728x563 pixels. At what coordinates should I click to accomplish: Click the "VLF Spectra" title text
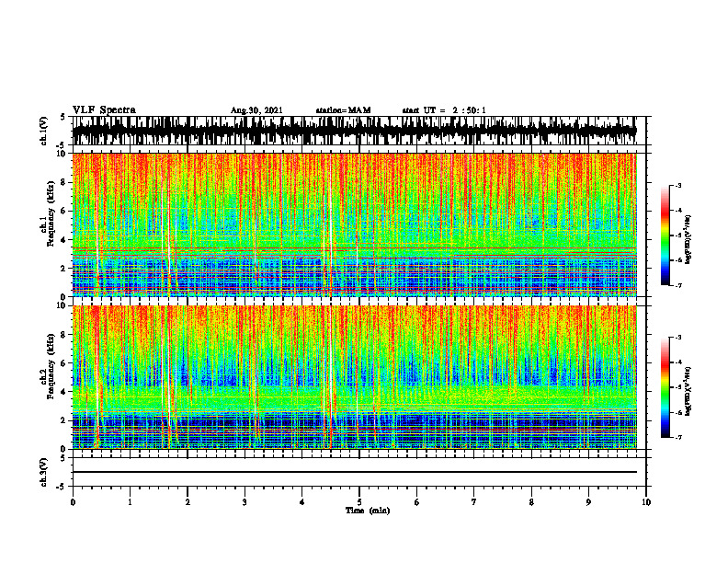click(x=104, y=110)
